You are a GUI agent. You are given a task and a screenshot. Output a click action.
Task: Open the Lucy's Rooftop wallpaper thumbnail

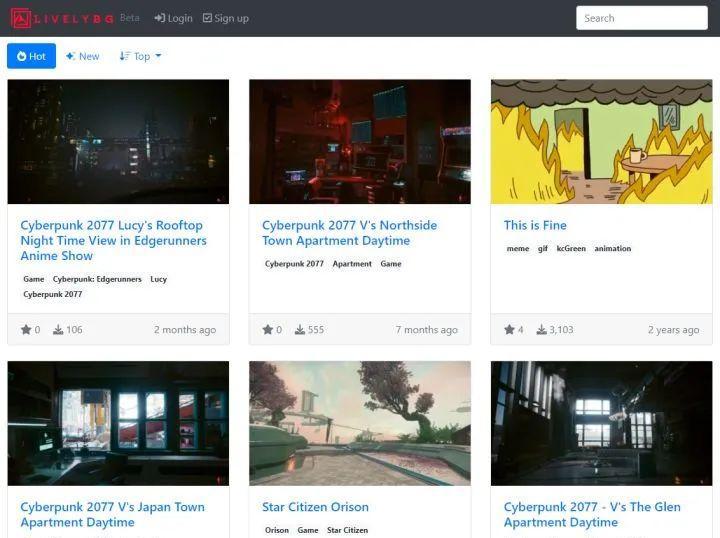click(x=118, y=141)
